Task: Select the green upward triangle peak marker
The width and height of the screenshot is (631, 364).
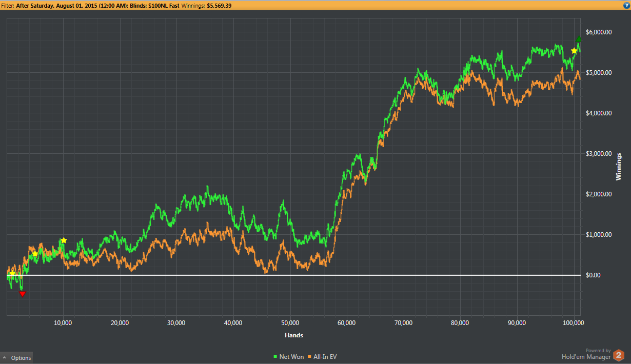Action: [x=579, y=39]
